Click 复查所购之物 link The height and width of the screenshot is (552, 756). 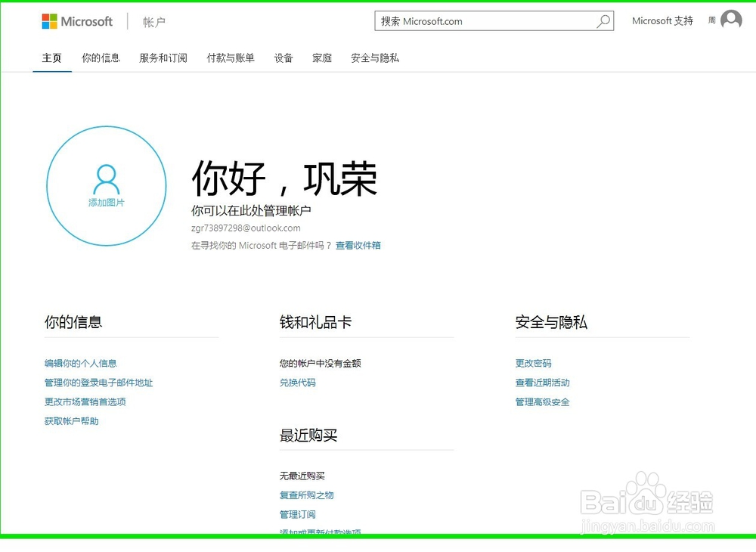coord(307,495)
